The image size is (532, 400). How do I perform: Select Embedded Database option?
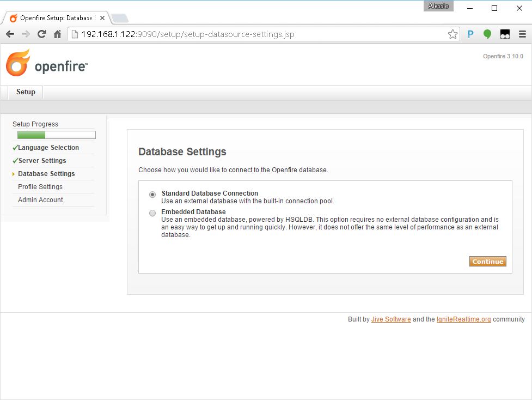(x=152, y=213)
